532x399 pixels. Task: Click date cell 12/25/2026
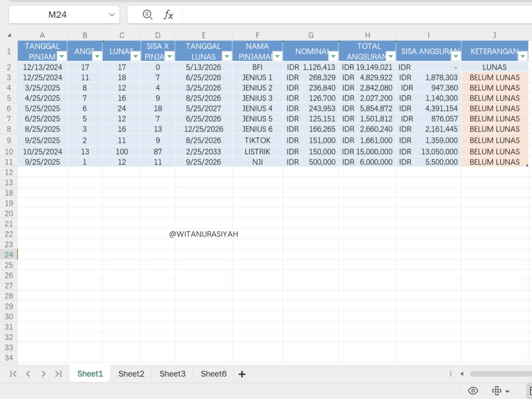204,129
